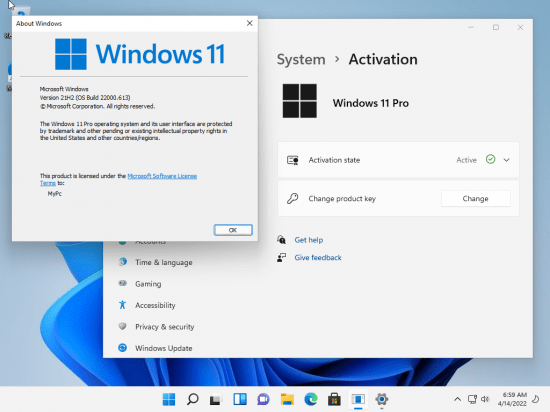This screenshot has width=550, height=412.
Task: Switch to winver app on taskbar
Action: (x=358, y=399)
